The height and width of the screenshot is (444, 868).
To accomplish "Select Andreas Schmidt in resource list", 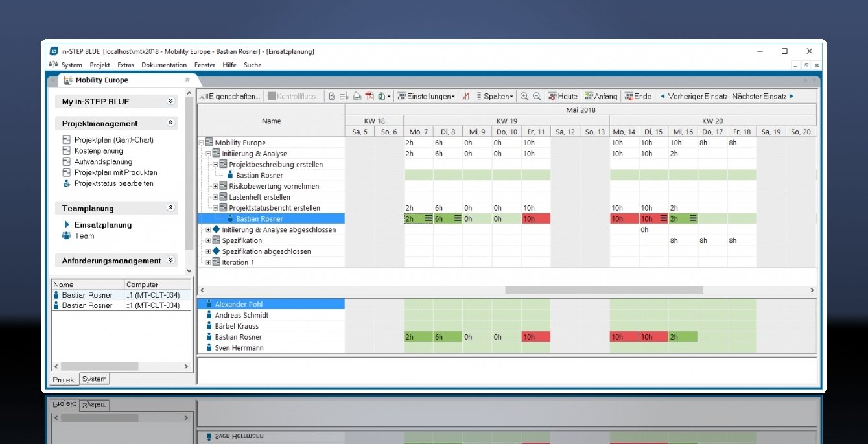I will point(271,315).
